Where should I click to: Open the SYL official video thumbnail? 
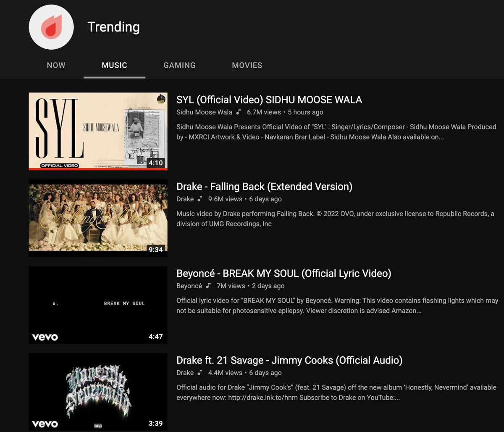click(x=98, y=132)
